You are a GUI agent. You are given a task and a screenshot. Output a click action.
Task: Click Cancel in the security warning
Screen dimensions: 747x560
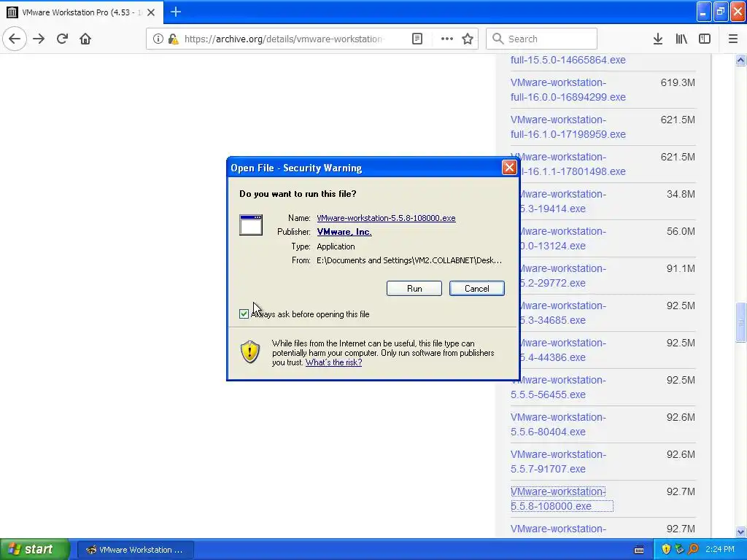tap(477, 289)
